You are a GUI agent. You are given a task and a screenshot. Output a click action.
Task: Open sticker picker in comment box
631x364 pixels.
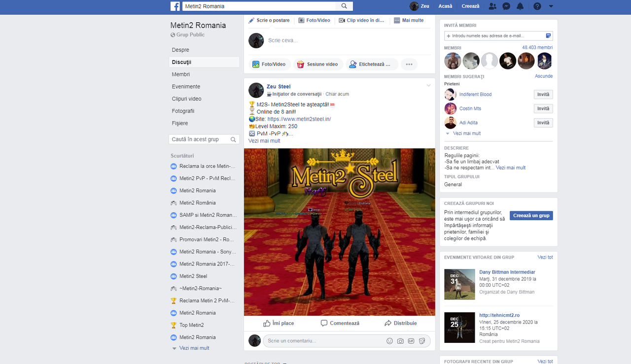click(x=422, y=341)
